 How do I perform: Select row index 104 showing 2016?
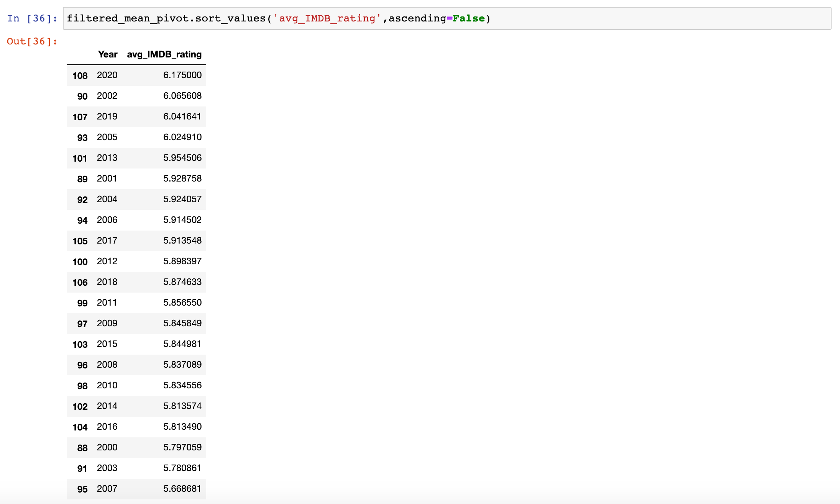[80, 427]
